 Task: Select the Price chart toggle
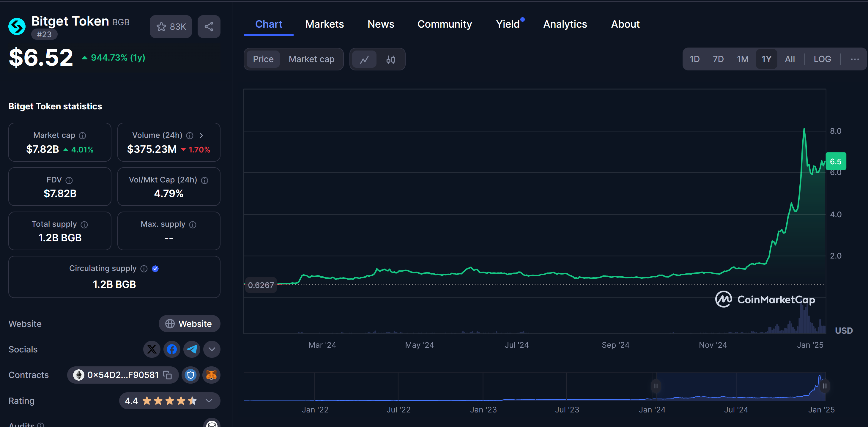click(263, 59)
